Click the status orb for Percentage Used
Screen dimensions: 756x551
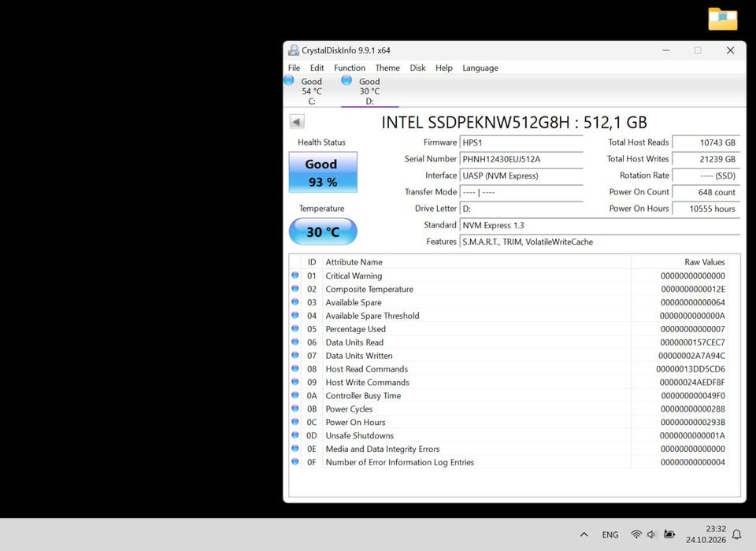[295, 329]
